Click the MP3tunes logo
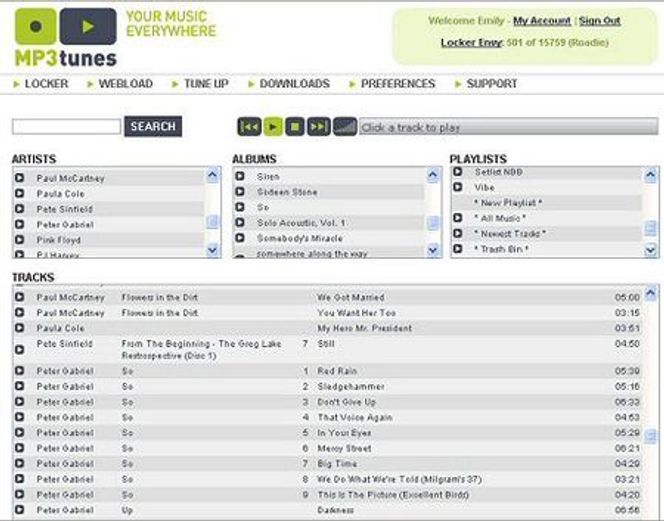664x521 pixels. [65, 37]
